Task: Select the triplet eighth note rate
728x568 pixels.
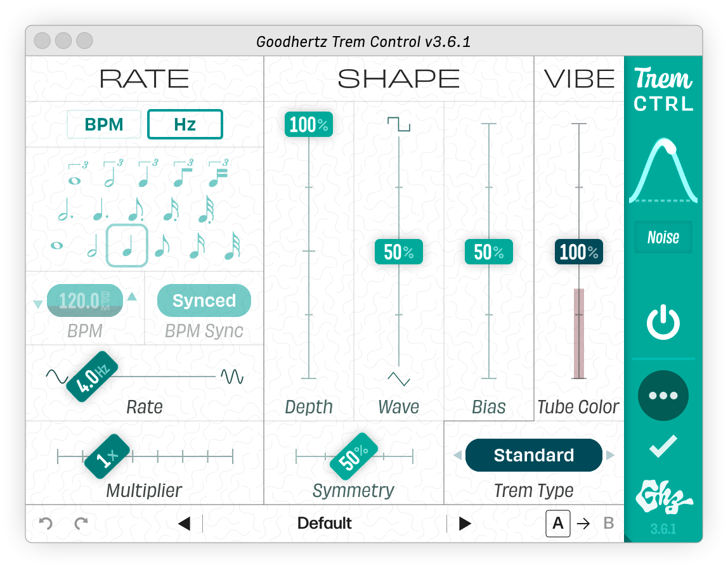Action: click(x=183, y=173)
